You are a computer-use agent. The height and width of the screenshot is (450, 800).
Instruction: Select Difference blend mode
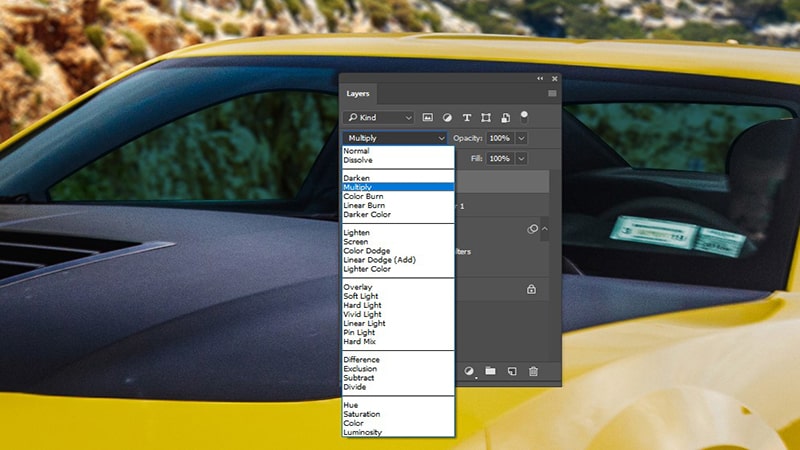click(x=398, y=360)
